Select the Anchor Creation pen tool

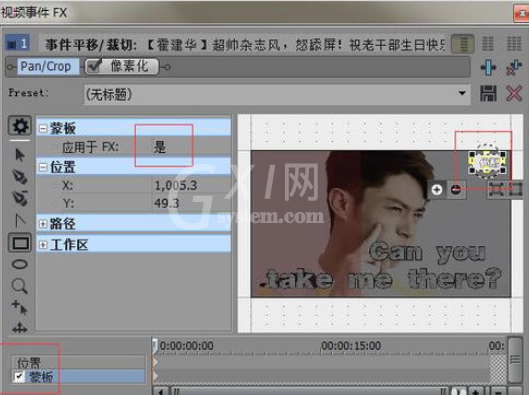[20, 176]
